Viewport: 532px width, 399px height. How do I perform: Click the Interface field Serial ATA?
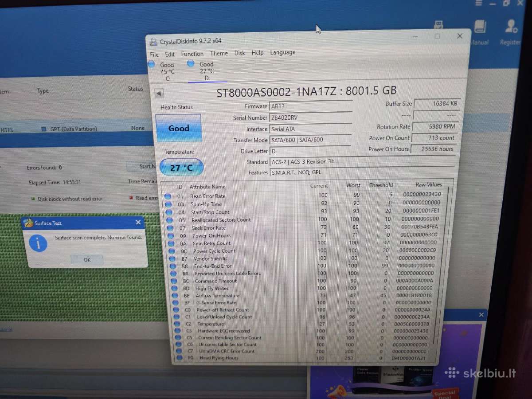310,129
